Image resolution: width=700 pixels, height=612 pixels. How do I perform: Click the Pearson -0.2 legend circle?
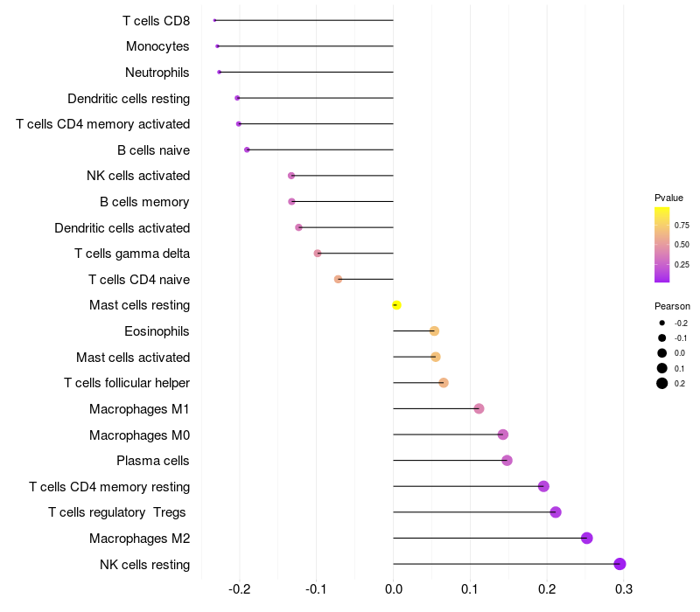coord(662,323)
